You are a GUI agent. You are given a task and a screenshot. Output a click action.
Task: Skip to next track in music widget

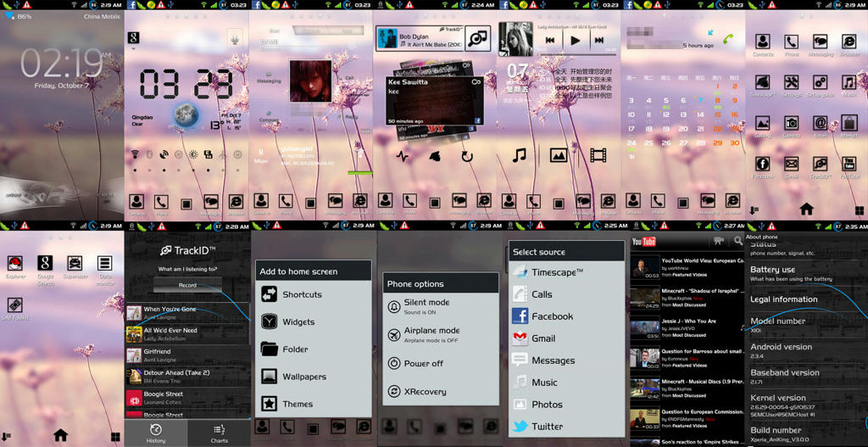point(599,40)
